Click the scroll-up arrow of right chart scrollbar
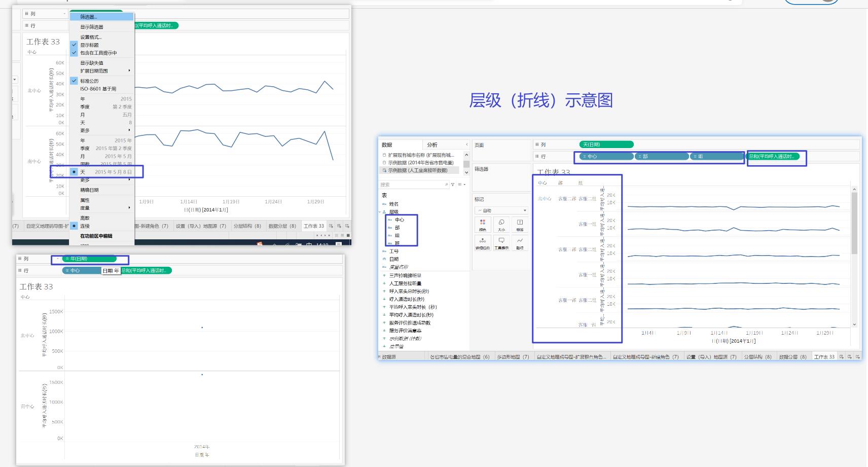This screenshot has height=467, width=868. pyautogui.click(x=854, y=189)
